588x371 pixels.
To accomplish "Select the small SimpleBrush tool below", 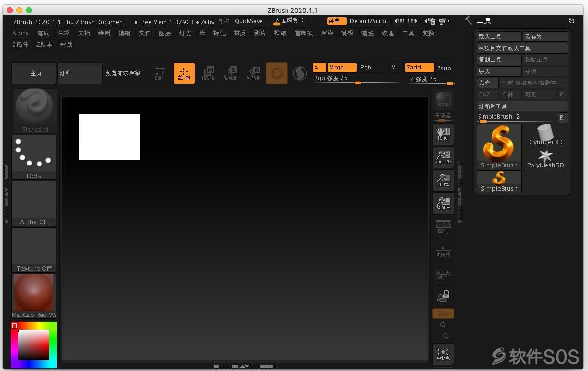I will coord(499,181).
